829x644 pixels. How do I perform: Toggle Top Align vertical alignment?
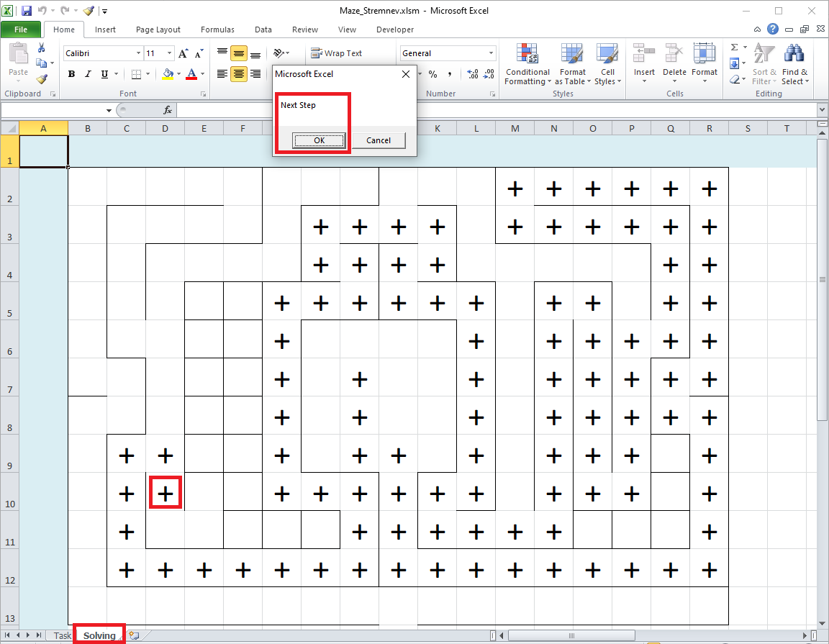coord(222,53)
